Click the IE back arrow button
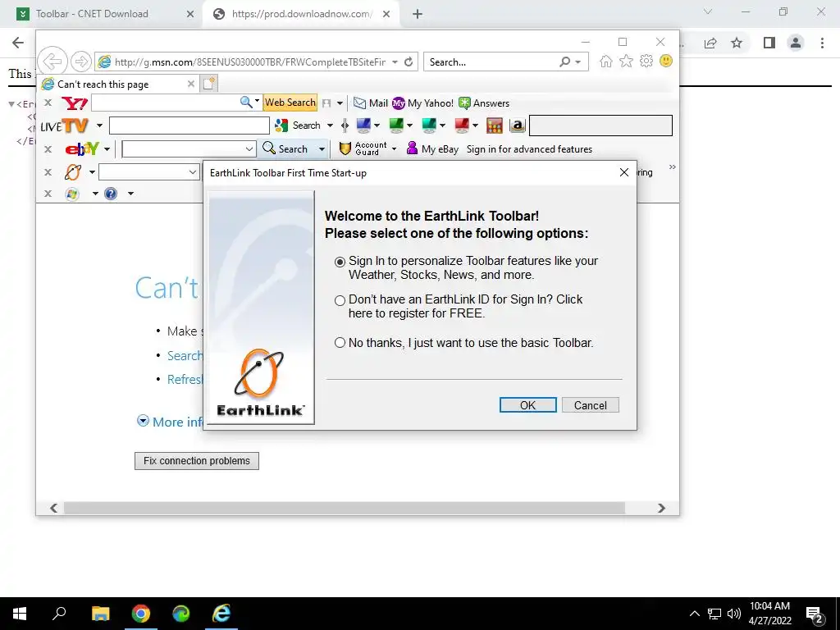840x630 pixels. pos(52,62)
